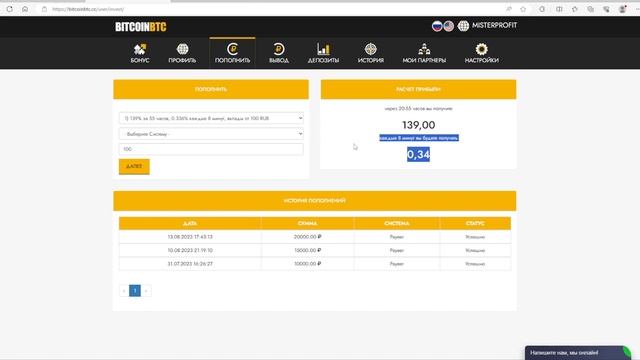Click the 10000.00 ₽ amount in the 31.07.2023 row
640x360 pixels.
[307, 264]
